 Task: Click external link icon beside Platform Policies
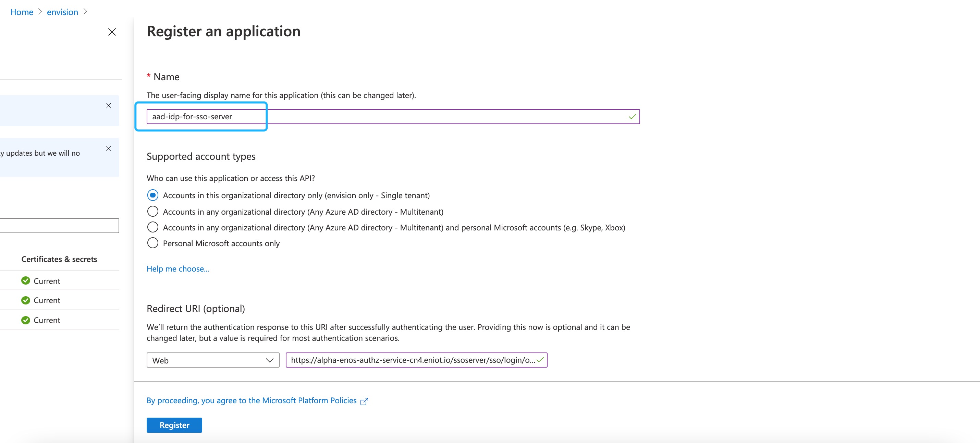[x=364, y=401]
